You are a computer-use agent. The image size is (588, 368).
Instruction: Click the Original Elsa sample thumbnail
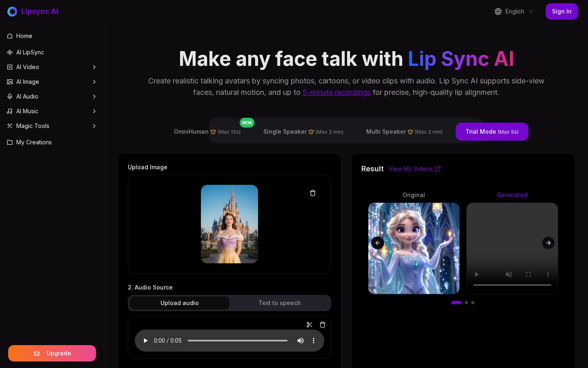pos(414,248)
